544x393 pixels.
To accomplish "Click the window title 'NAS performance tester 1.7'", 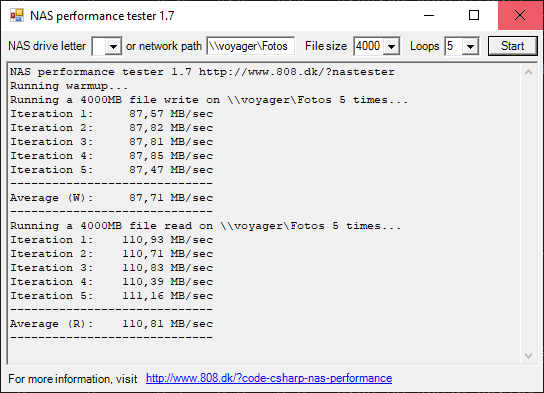I will coord(102,16).
